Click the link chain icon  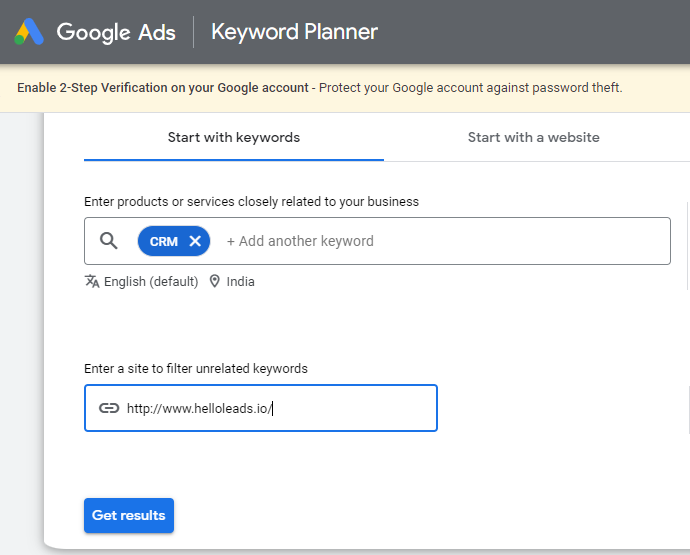pyautogui.click(x=109, y=408)
